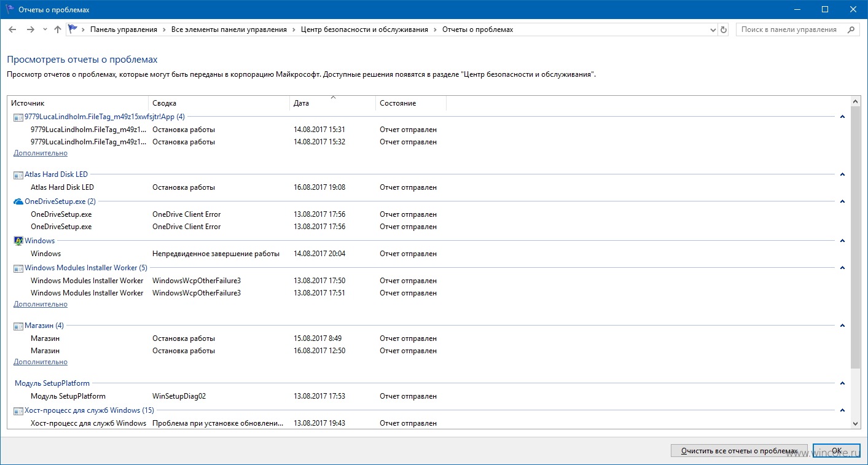Collapse the Модуль SetupPlatform group

click(842, 383)
